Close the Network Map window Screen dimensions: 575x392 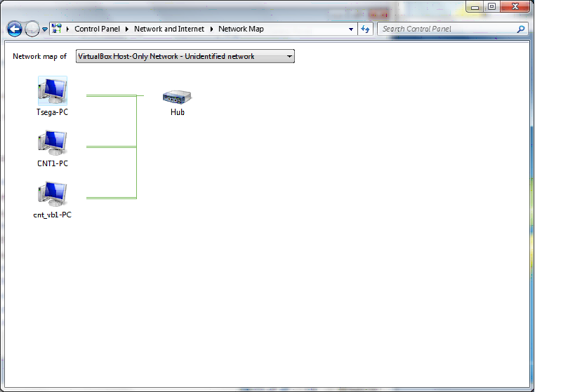pyautogui.click(x=515, y=6)
